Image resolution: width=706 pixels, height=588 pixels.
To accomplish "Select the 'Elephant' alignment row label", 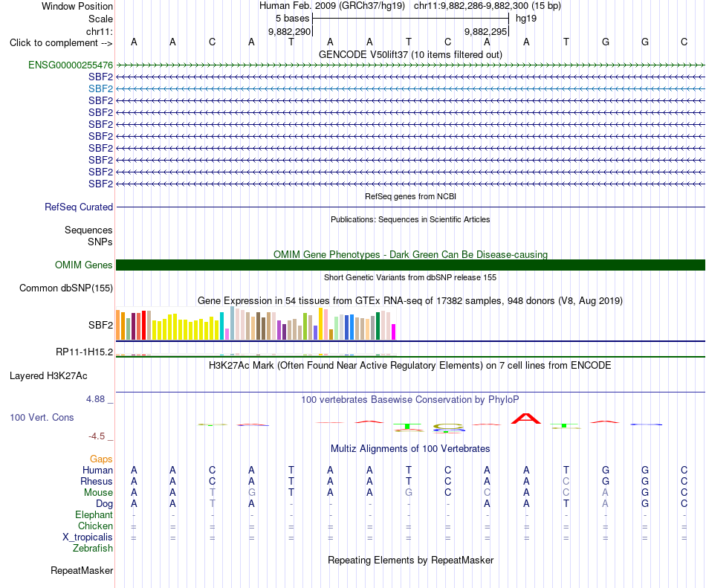I will pos(94,514).
